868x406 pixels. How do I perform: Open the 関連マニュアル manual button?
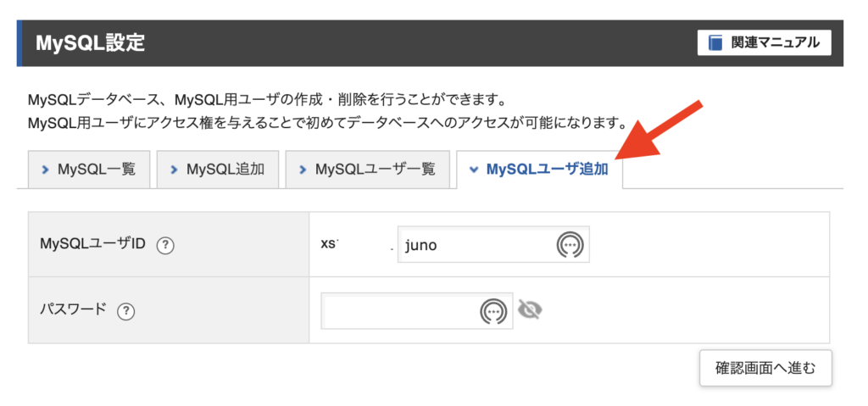click(x=764, y=42)
